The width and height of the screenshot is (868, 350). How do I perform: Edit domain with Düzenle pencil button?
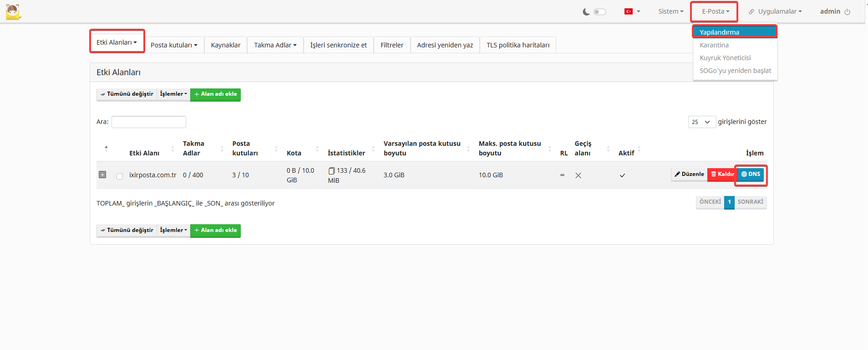[689, 174]
